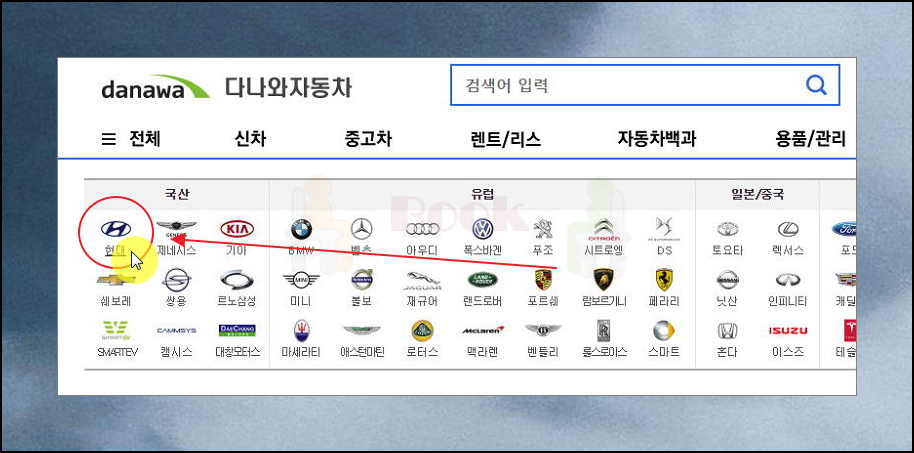The image size is (914, 453).
Task: Choose the DS Automobiles logo
Action: (664, 229)
